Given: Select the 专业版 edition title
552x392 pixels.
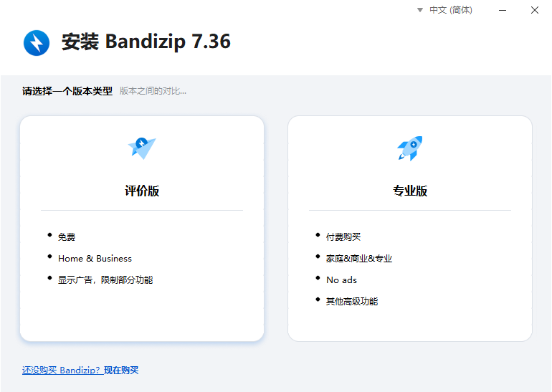Looking at the screenshot, I should pos(410,191).
